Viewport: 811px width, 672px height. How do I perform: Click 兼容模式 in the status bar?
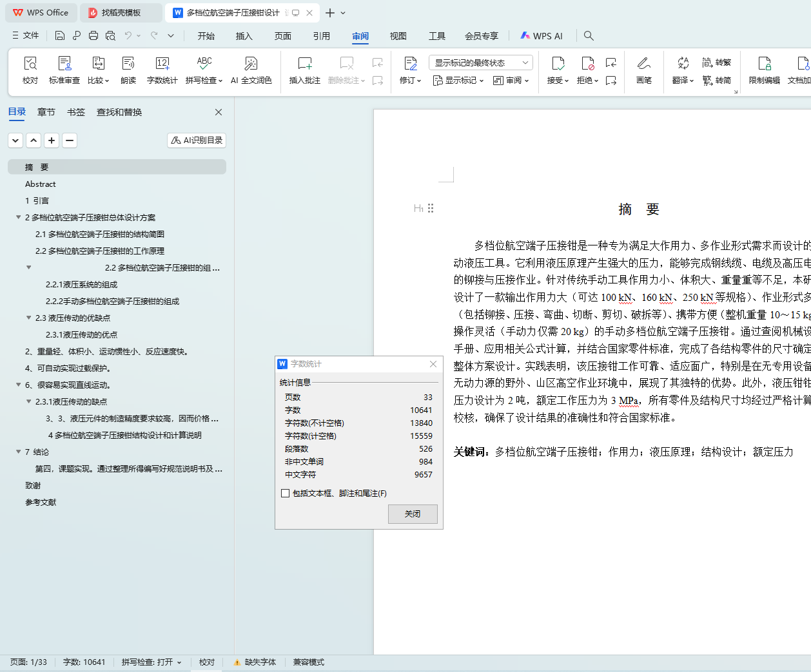[x=309, y=662]
